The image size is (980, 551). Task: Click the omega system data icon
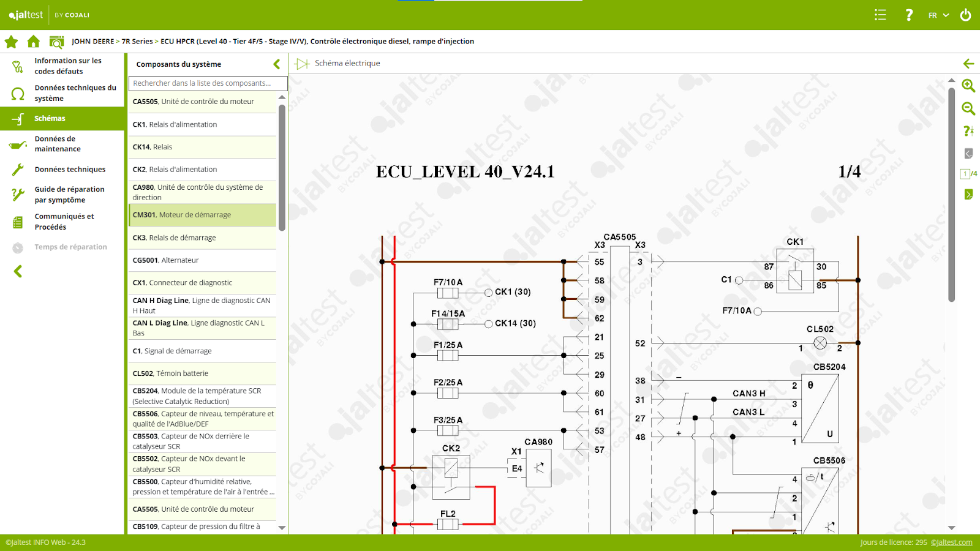[18, 94]
